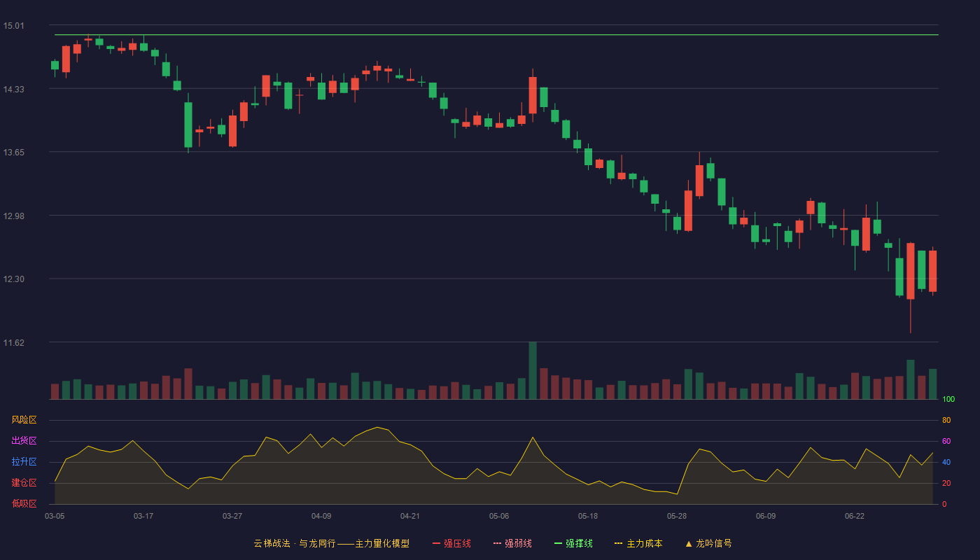Viewport: 980px width, 560px height.
Task: Toggle the 强压线 legend item
Action: coord(451,543)
